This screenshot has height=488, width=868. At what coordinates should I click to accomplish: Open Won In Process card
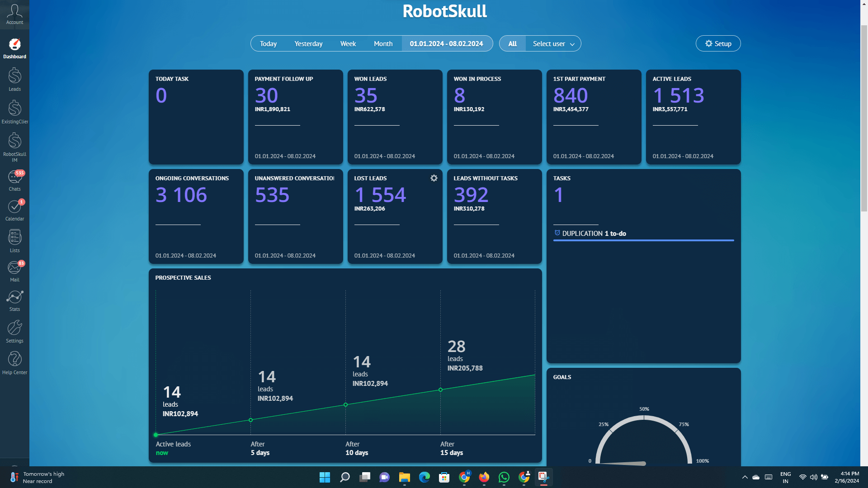tap(495, 117)
